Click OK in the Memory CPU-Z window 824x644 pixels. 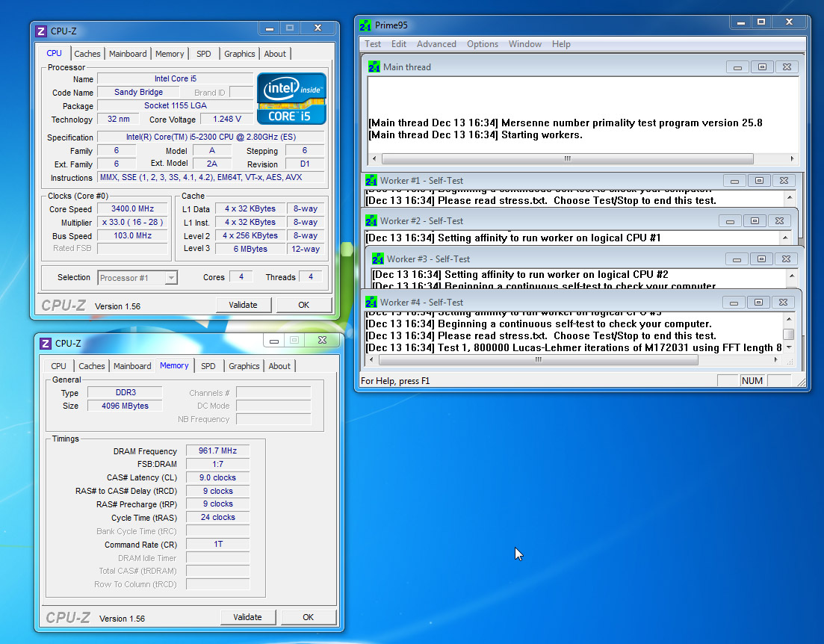[308, 617]
